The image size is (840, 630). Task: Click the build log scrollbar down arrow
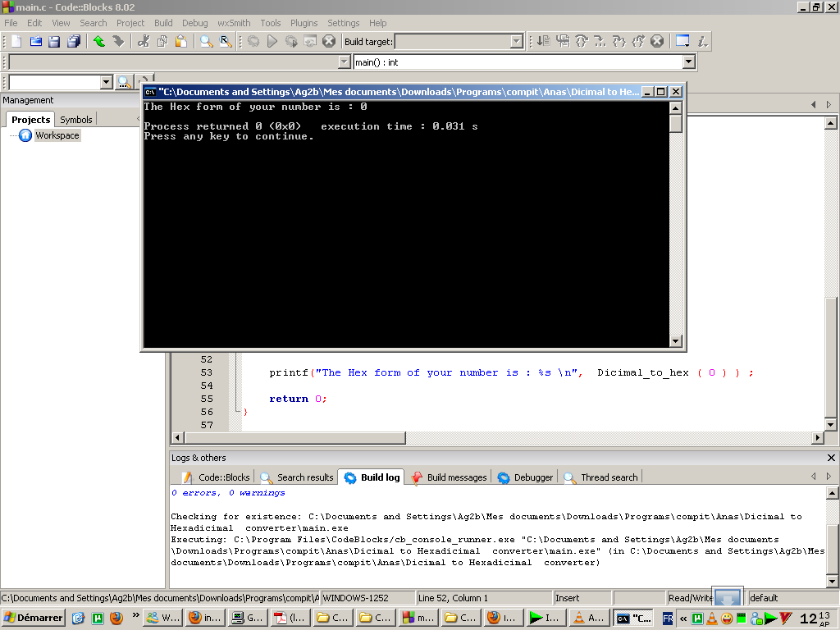click(x=832, y=582)
